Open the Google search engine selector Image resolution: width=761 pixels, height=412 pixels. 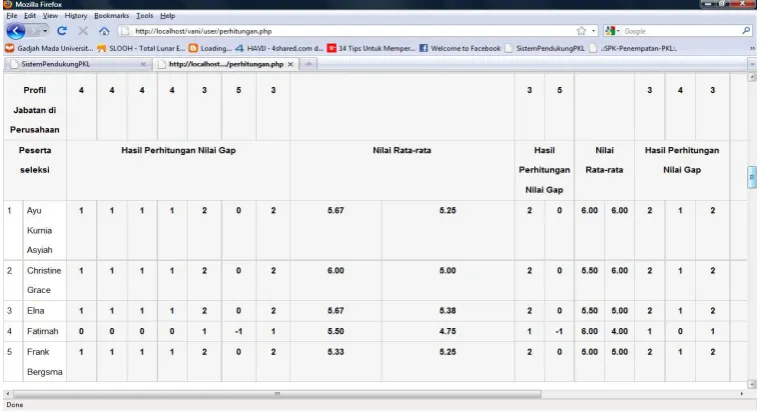click(612, 31)
